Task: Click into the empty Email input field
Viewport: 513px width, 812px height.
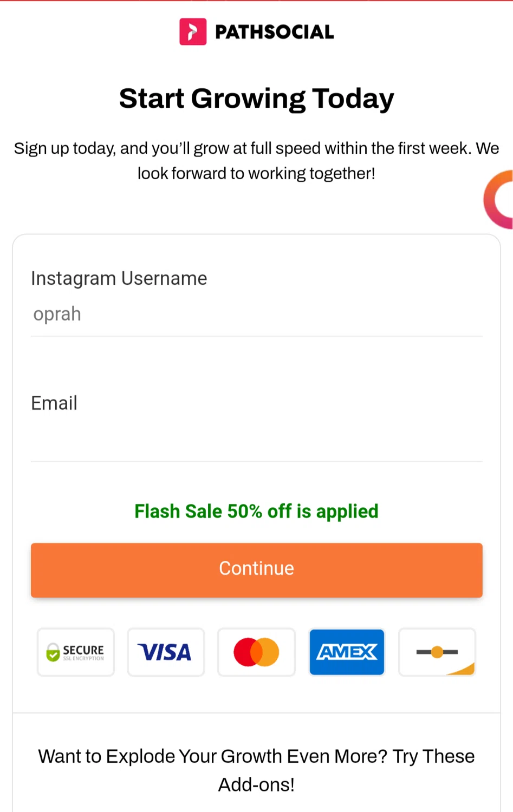Action: click(x=256, y=439)
